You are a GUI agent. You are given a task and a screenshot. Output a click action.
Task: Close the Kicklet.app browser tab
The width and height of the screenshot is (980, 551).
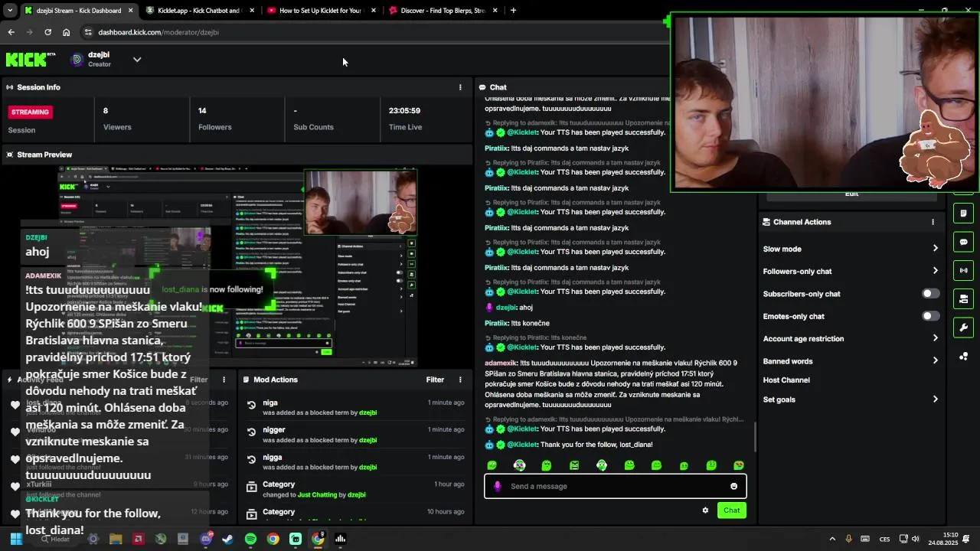(x=252, y=11)
